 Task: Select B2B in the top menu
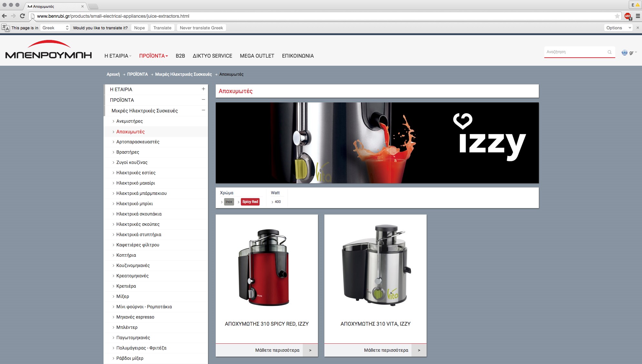coord(180,56)
